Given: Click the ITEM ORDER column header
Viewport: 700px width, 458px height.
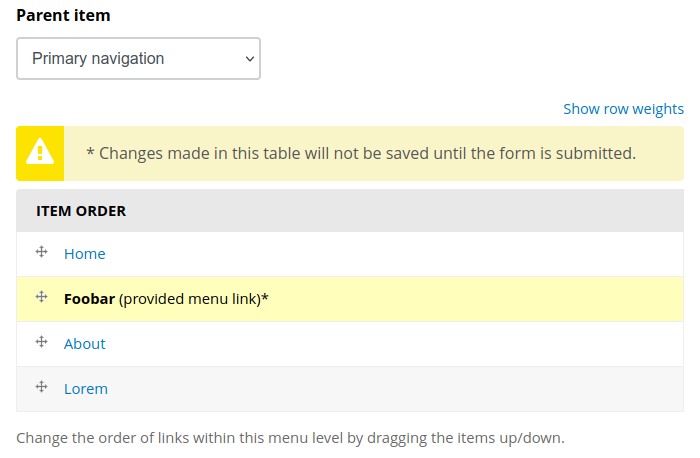Looking at the screenshot, I should [81, 211].
